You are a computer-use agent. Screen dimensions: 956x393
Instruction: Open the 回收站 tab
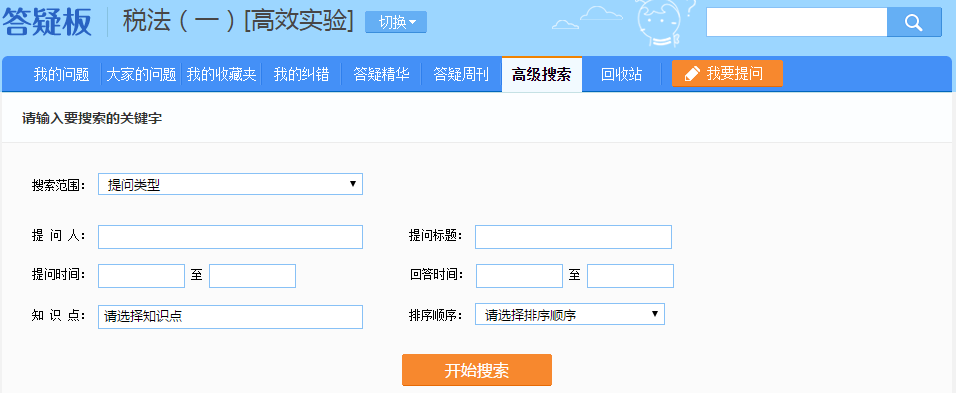pyautogui.click(x=621, y=75)
